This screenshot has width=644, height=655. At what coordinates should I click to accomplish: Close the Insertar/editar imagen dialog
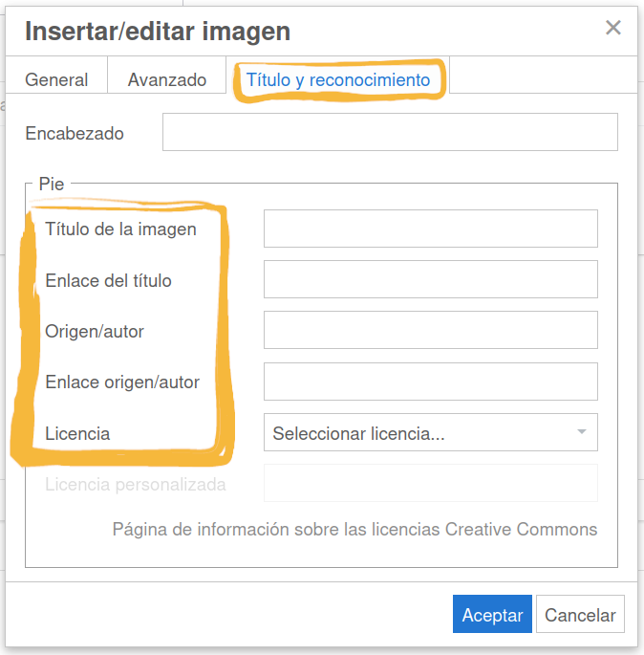tap(612, 28)
